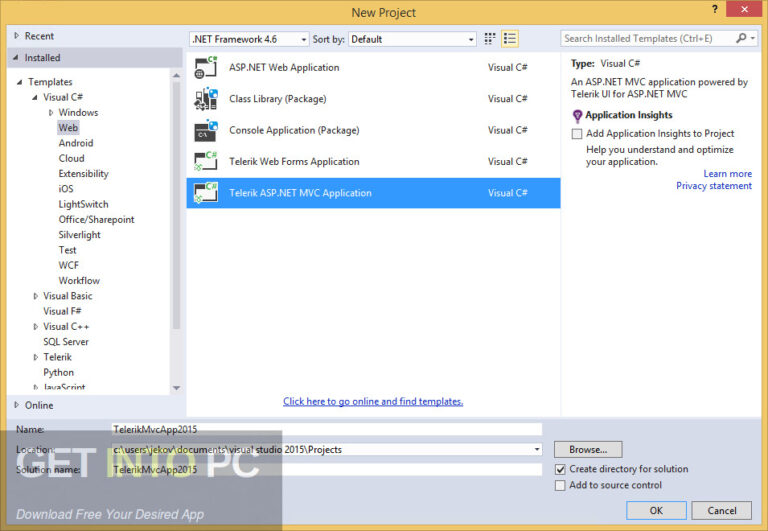Select the iOS template category

click(66, 189)
